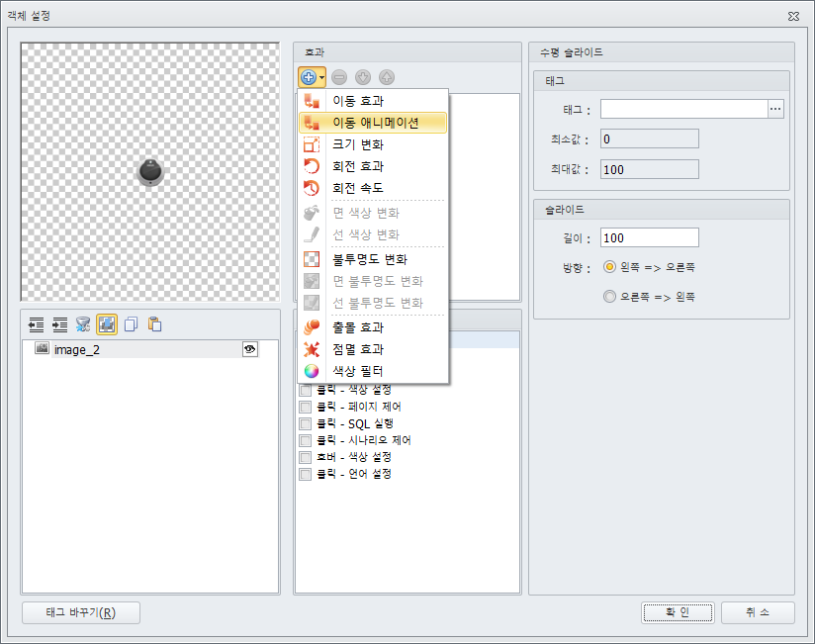
Task: Click the 회전 속도 clock icon
Action: [x=312, y=188]
